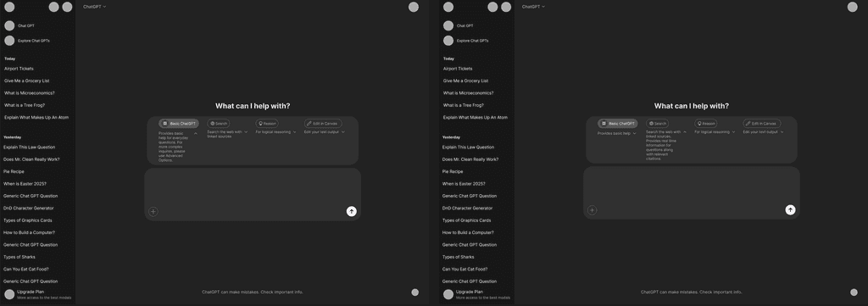Image resolution: width=868 pixels, height=306 pixels.
Task: Select Edit in Canvas pill in left mockup
Action: tap(323, 124)
